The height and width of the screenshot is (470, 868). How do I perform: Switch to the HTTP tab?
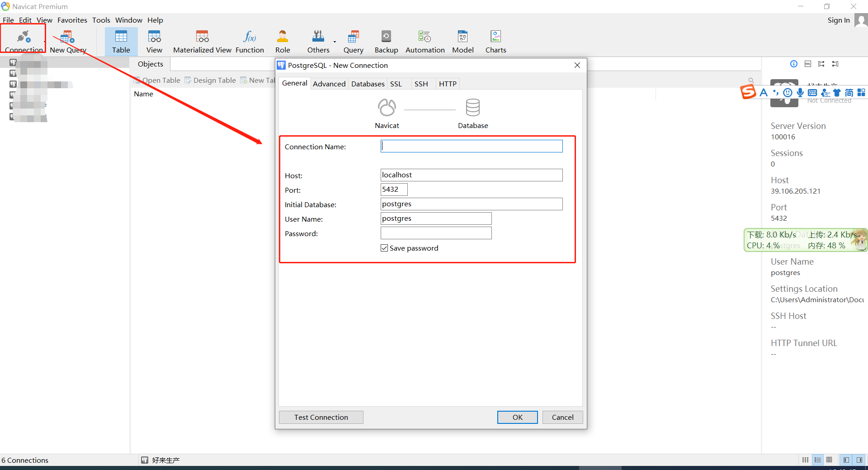pyautogui.click(x=448, y=84)
